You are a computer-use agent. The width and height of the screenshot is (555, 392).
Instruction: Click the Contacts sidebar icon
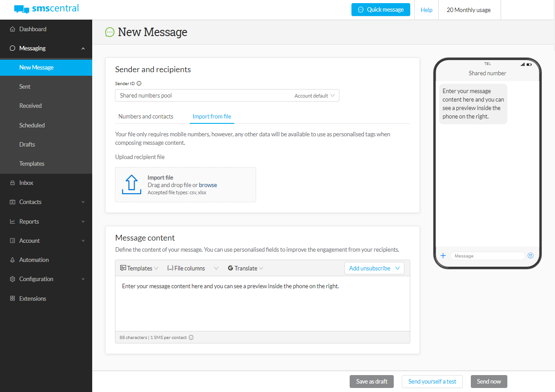(x=12, y=202)
